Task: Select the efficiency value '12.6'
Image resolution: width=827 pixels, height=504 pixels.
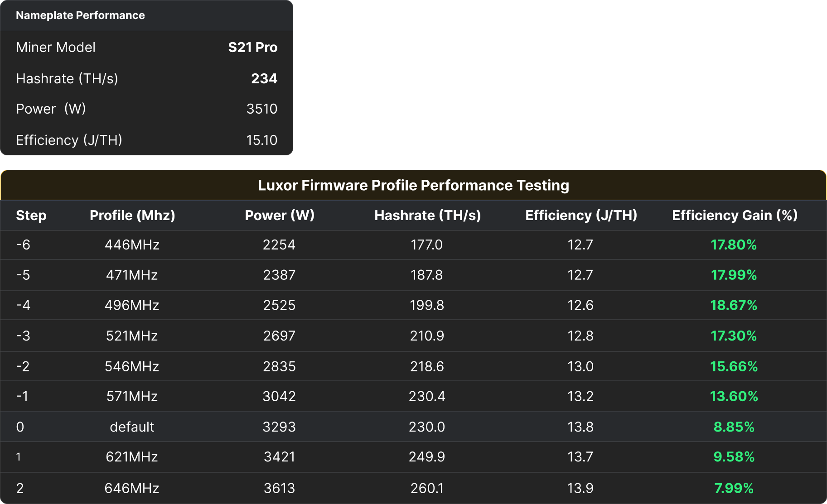Action: 580,305
